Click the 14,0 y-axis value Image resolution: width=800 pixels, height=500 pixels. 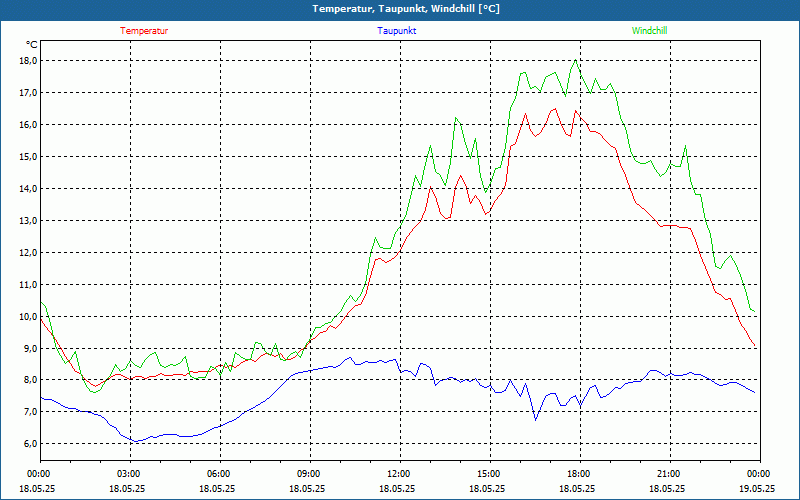pyautogui.click(x=28, y=189)
